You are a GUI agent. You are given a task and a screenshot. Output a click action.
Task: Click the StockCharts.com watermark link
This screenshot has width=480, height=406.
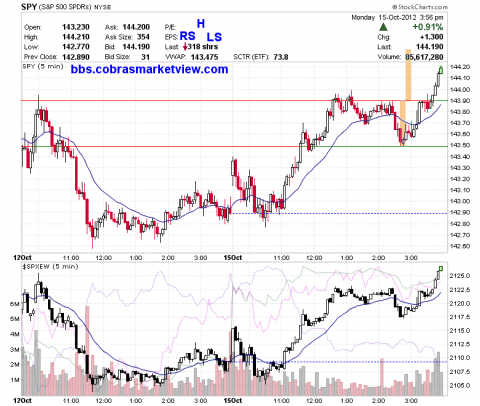[419, 7]
